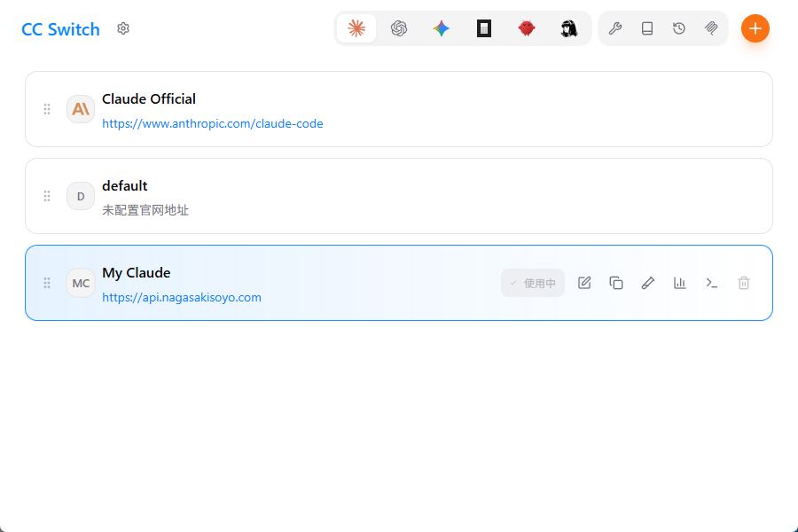Open usage statistics chart for My Claude
The width and height of the screenshot is (798, 532).
[x=680, y=283]
